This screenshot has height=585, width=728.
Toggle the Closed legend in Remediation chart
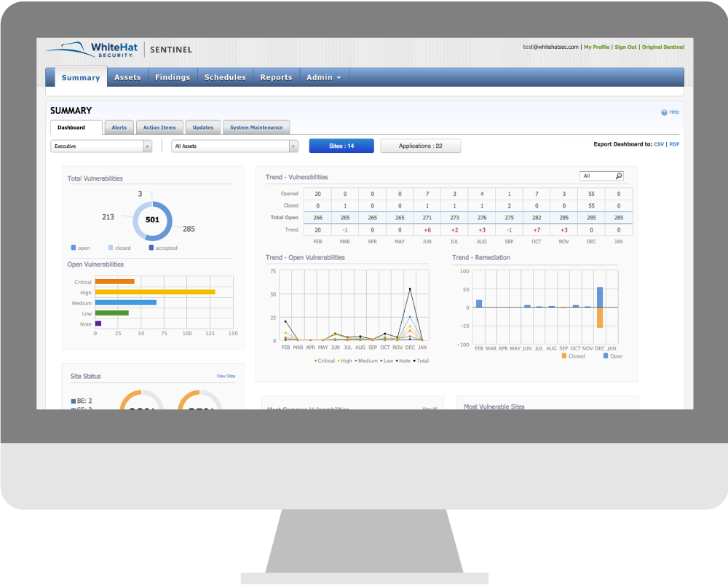pyautogui.click(x=563, y=356)
